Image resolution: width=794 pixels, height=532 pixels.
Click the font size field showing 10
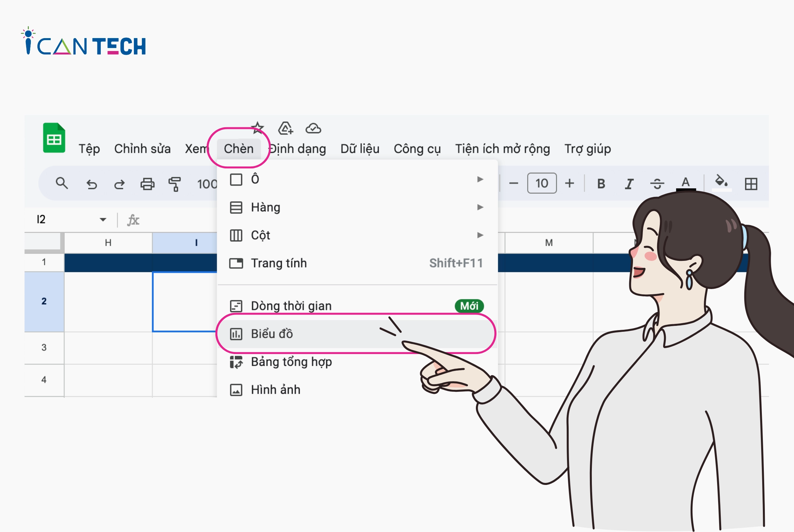coord(542,183)
